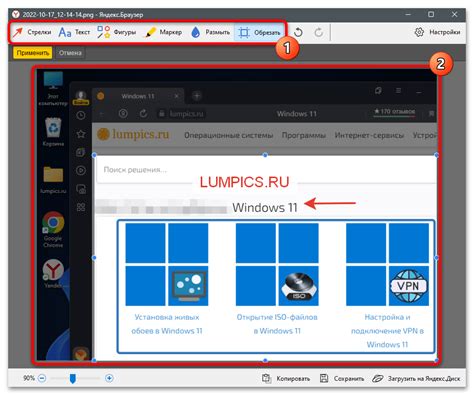Undo the last edit with the back arrow
This screenshot has height=395, width=474.
pyautogui.click(x=298, y=32)
